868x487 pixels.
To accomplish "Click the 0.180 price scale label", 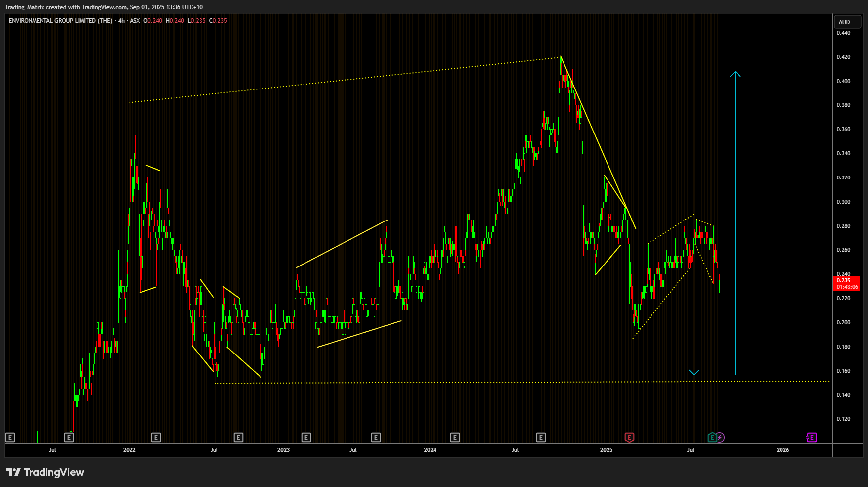I will point(843,347).
